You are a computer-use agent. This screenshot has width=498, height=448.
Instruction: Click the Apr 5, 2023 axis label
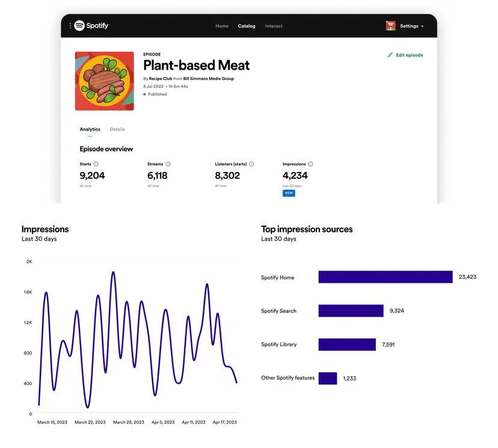163,422
